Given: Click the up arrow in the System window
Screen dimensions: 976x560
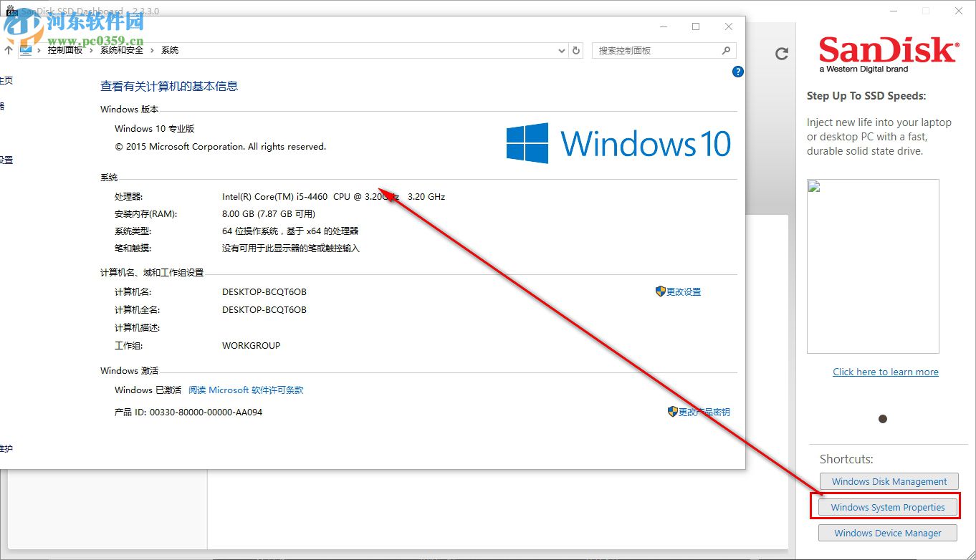Looking at the screenshot, I should 8,50.
